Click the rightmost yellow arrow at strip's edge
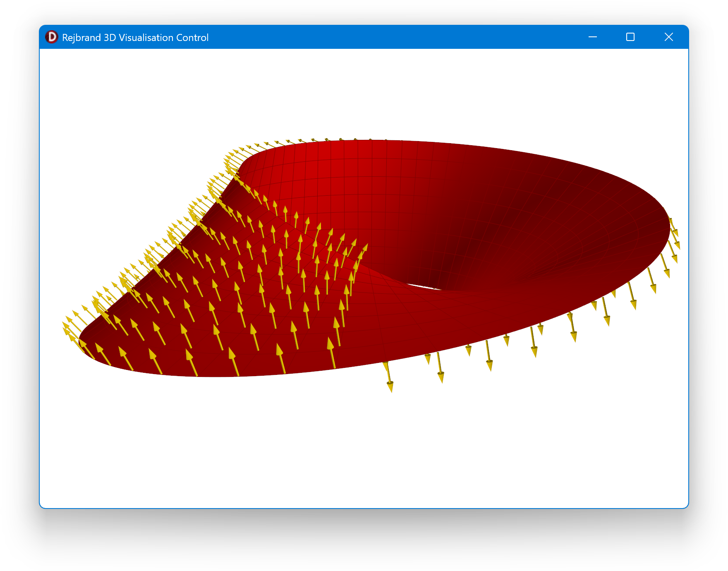 (x=677, y=245)
